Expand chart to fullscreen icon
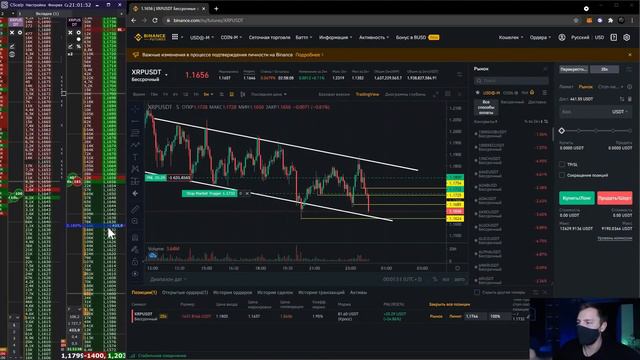The height and width of the screenshot is (360, 640). click(x=436, y=94)
